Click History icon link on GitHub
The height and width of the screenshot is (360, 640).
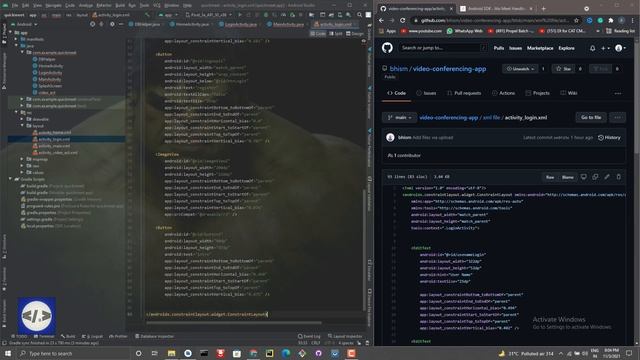[x=609, y=138]
